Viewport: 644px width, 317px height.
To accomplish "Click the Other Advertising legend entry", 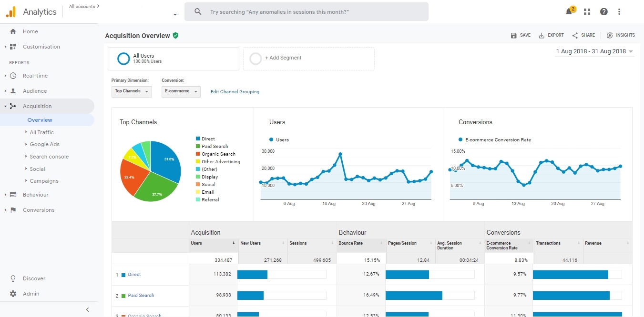I will pyautogui.click(x=218, y=162).
